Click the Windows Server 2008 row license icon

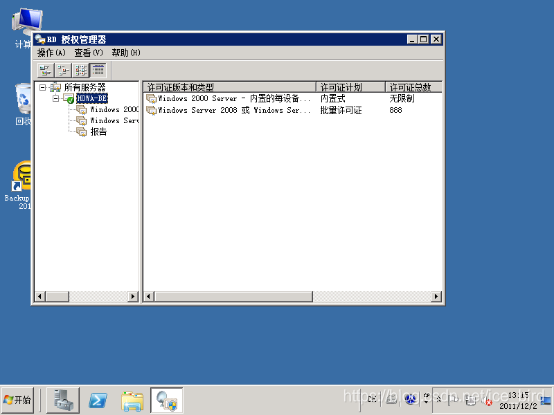pos(151,111)
